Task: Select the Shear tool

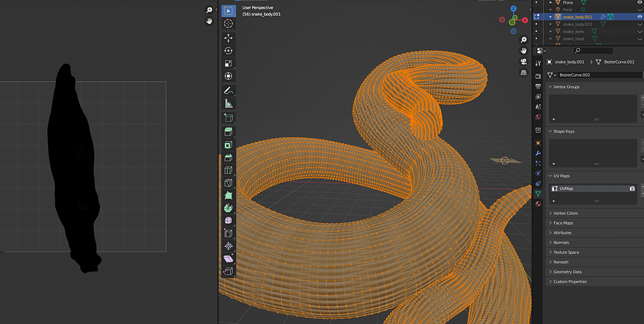Action: 228,258
